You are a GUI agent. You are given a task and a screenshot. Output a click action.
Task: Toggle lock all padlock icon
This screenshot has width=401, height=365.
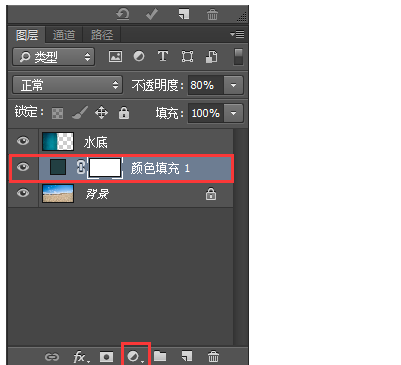(x=124, y=113)
